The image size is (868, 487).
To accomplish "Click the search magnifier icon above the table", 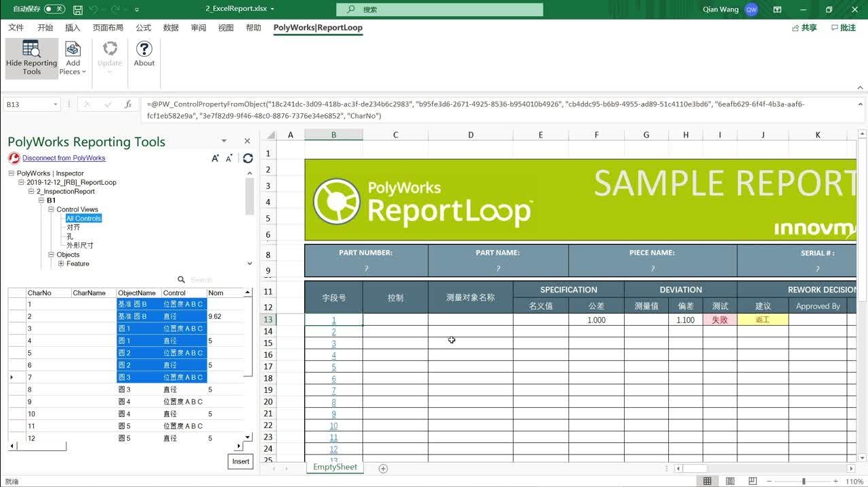I will tap(182, 279).
